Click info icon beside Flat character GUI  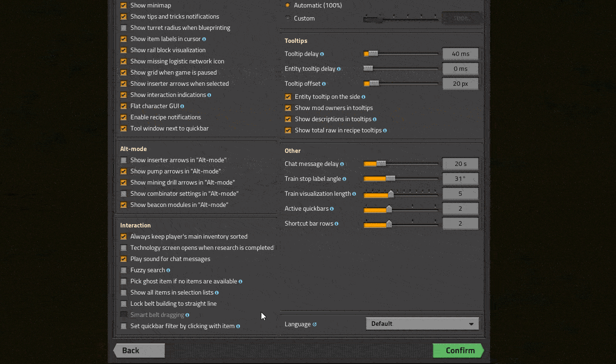pos(182,106)
